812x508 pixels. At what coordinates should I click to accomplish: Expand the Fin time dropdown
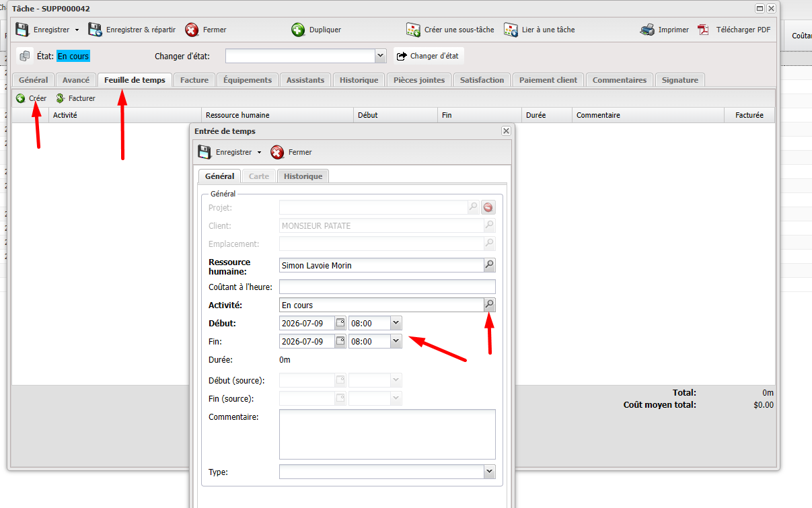[x=396, y=341]
